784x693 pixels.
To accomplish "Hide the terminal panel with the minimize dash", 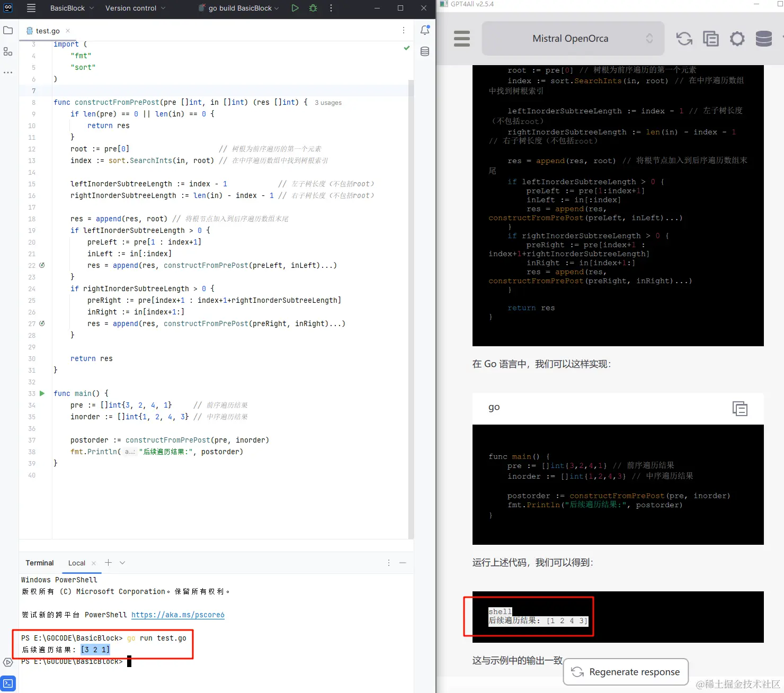I will pyautogui.click(x=403, y=563).
